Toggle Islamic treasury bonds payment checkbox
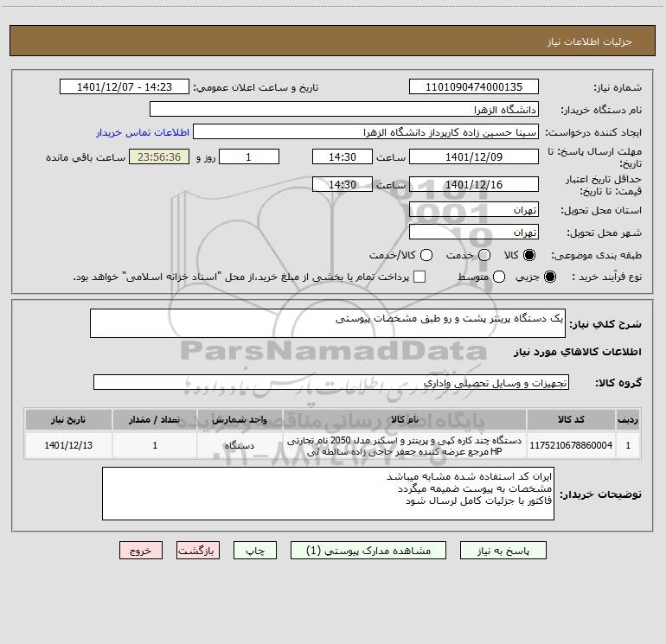Viewport: 666px width, 644px height. point(419,277)
